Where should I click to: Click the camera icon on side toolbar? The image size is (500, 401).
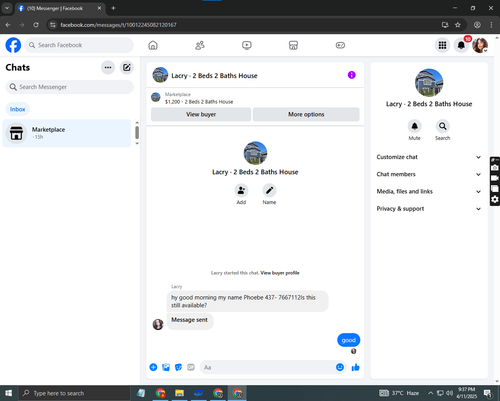tap(495, 167)
